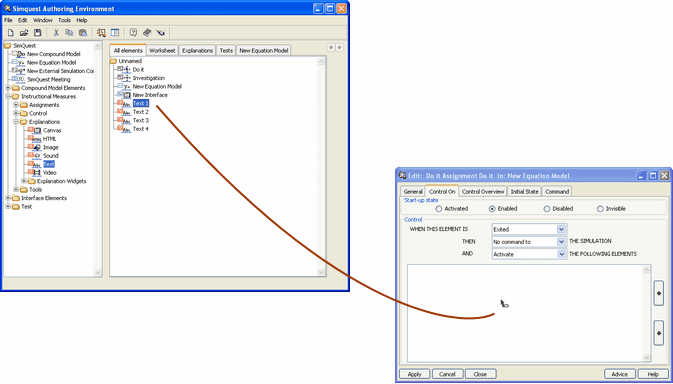The height and width of the screenshot is (384, 673).
Task: Switch to the Worksheet tab
Action: (162, 51)
